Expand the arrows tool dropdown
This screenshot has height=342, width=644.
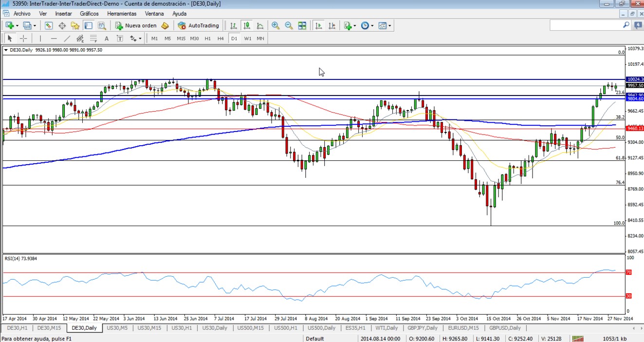140,38
